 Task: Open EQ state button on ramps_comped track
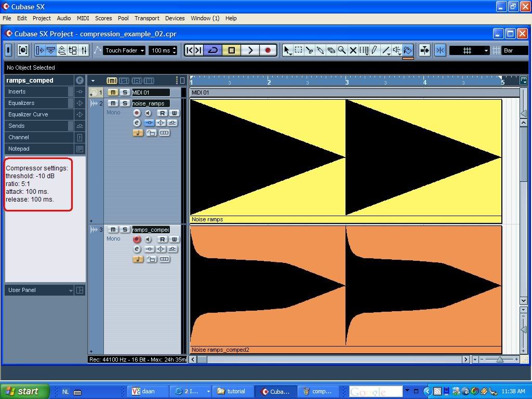[161, 249]
